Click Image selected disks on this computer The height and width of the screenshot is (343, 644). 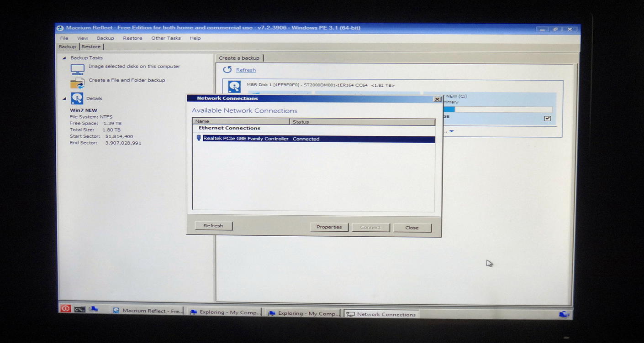pos(134,67)
